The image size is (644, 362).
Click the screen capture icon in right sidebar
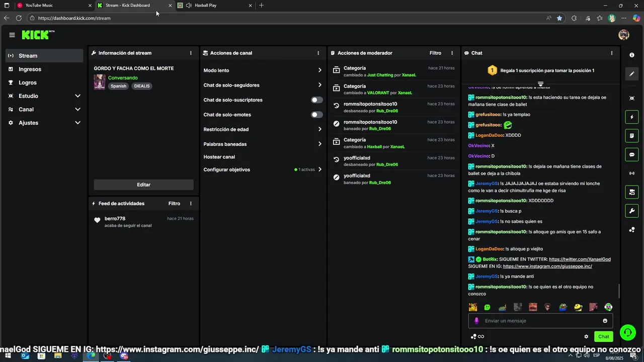point(632,98)
